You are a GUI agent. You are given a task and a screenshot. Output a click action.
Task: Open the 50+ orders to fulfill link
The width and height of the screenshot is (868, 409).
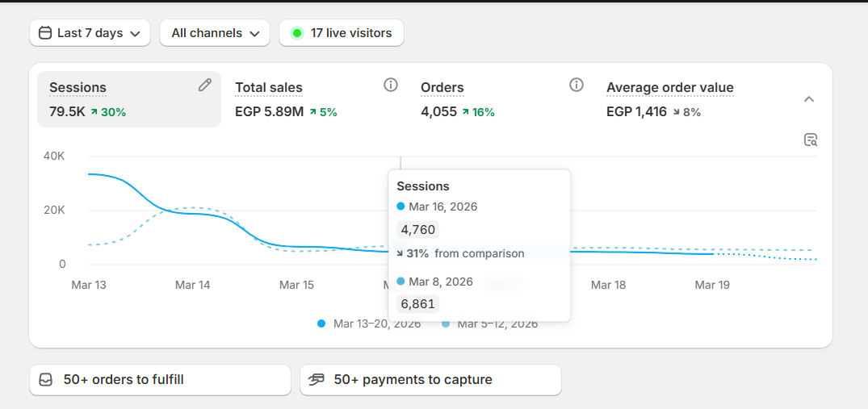[124, 379]
